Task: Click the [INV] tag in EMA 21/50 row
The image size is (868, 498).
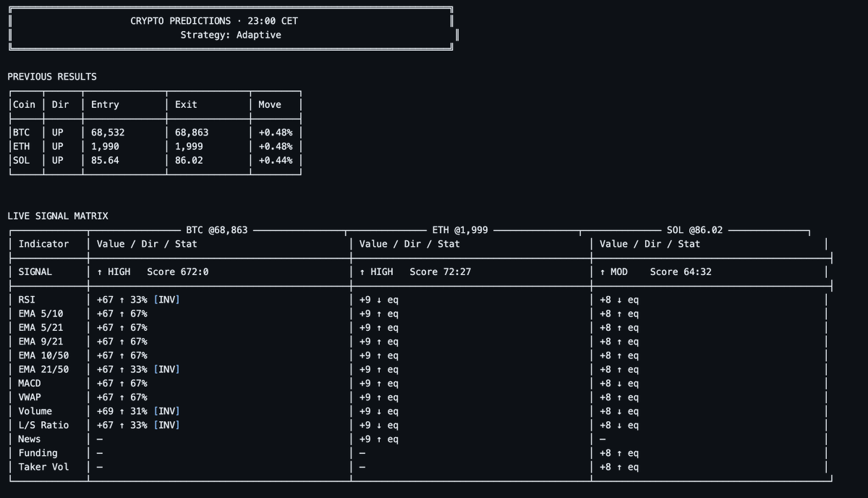Action: pos(166,369)
